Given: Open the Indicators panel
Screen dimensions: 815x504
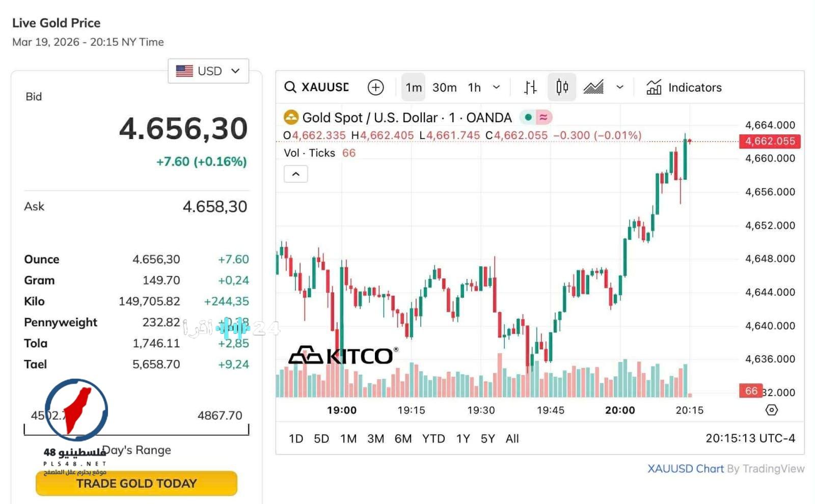Looking at the screenshot, I should 684,87.
